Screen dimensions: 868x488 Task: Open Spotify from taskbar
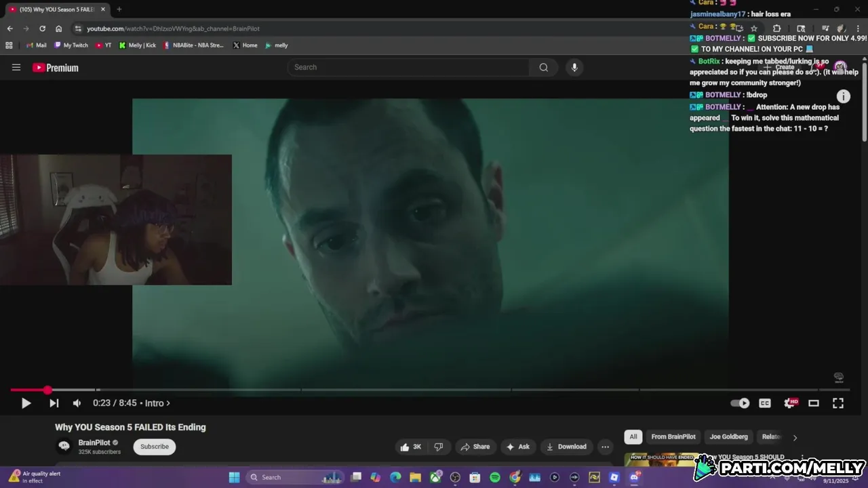point(495,477)
